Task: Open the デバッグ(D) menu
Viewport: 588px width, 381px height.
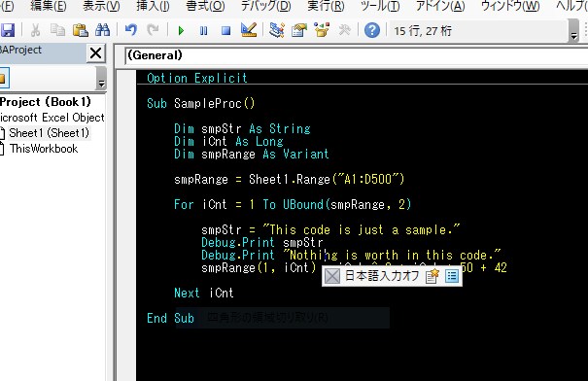Action: (265, 6)
